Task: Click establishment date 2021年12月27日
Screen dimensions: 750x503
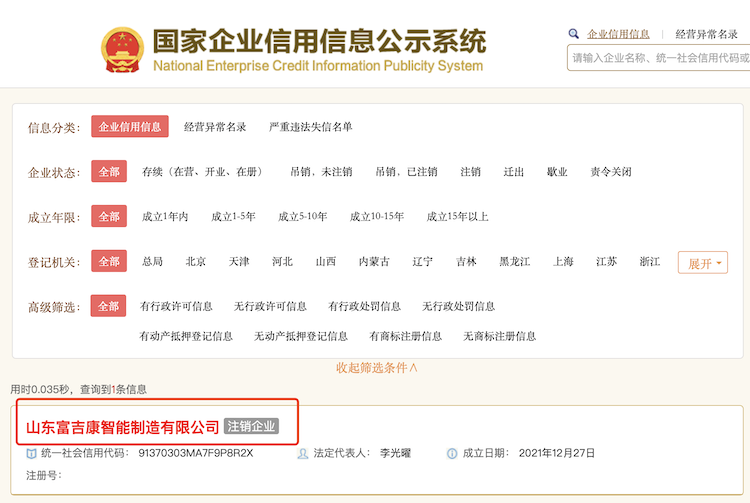Action: pos(557,453)
